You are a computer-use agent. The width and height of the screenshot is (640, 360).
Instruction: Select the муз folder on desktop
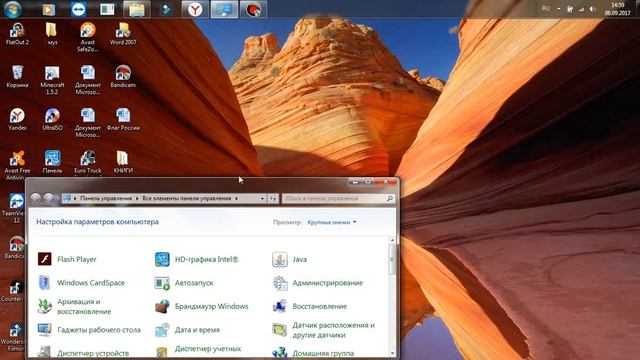tap(52, 34)
